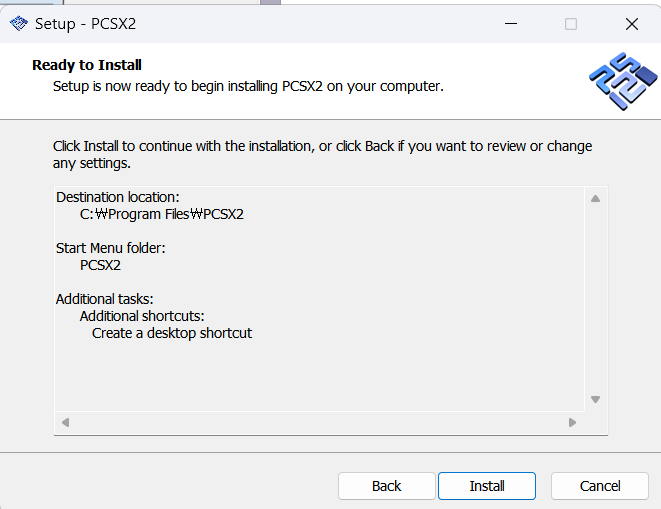The image size is (661, 509).
Task: Click the 'Additional shortcuts:' line
Action: point(142,316)
